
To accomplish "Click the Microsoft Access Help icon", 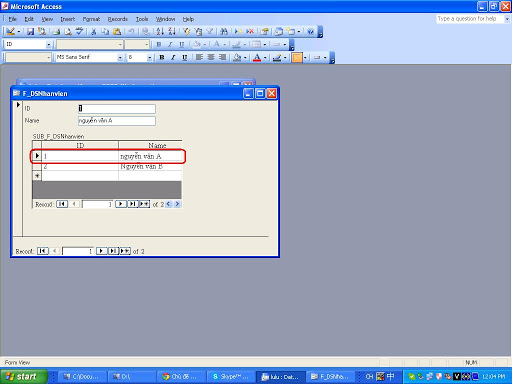I will 310,32.
